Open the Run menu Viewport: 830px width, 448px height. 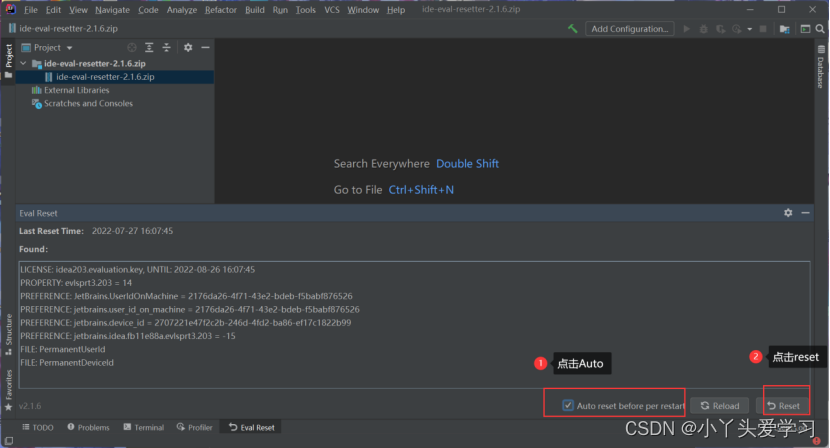pos(280,10)
